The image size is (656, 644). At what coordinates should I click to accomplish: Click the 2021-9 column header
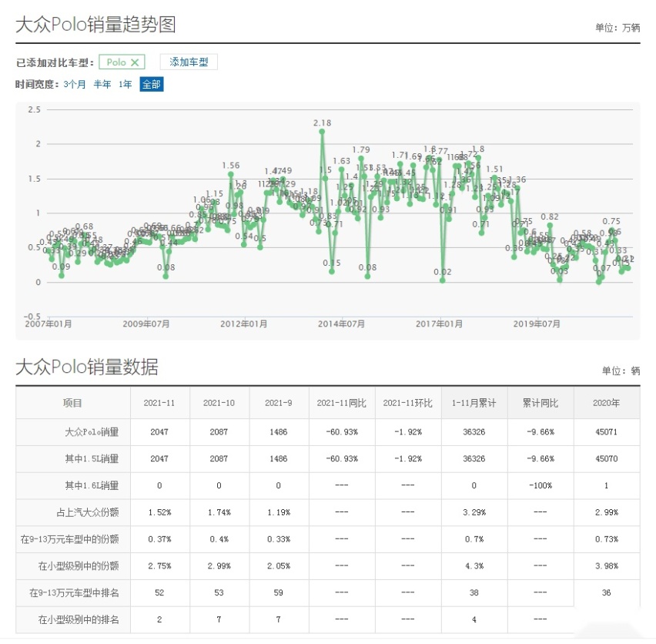279,403
